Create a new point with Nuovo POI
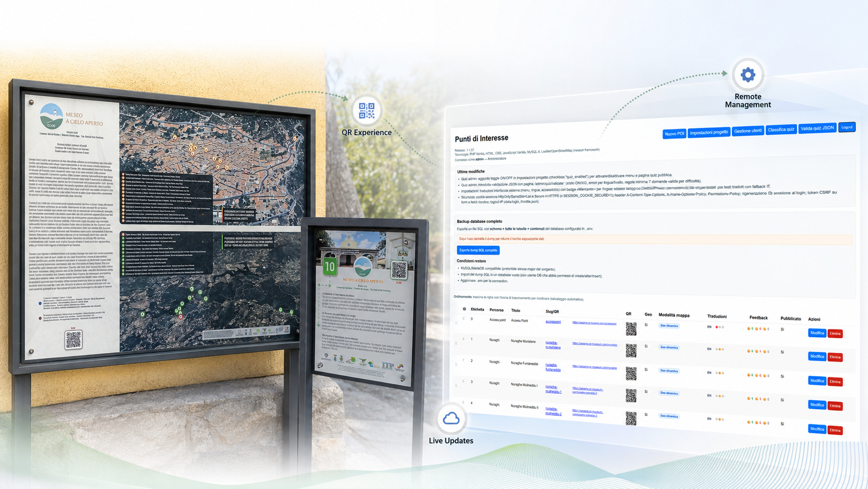Image resolution: width=868 pixels, height=489 pixels. point(674,134)
